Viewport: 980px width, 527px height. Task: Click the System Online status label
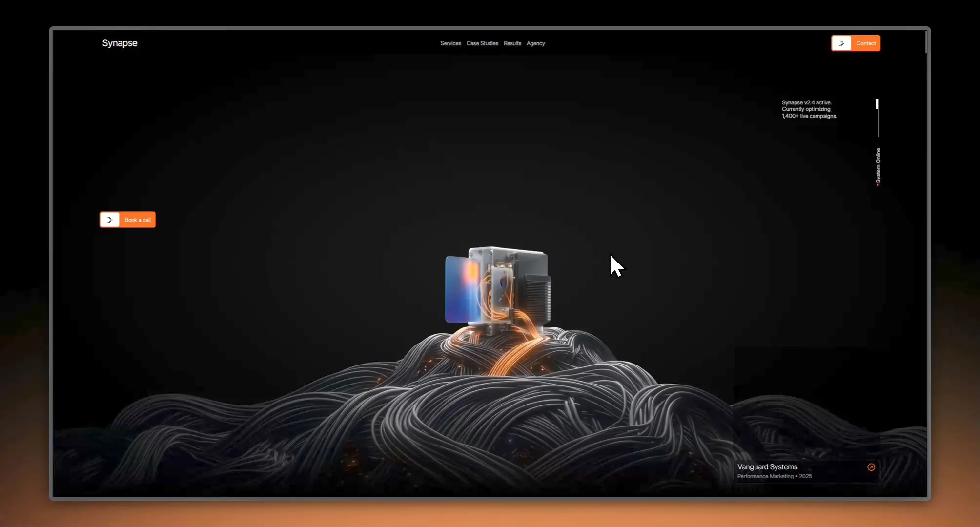(878, 166)
